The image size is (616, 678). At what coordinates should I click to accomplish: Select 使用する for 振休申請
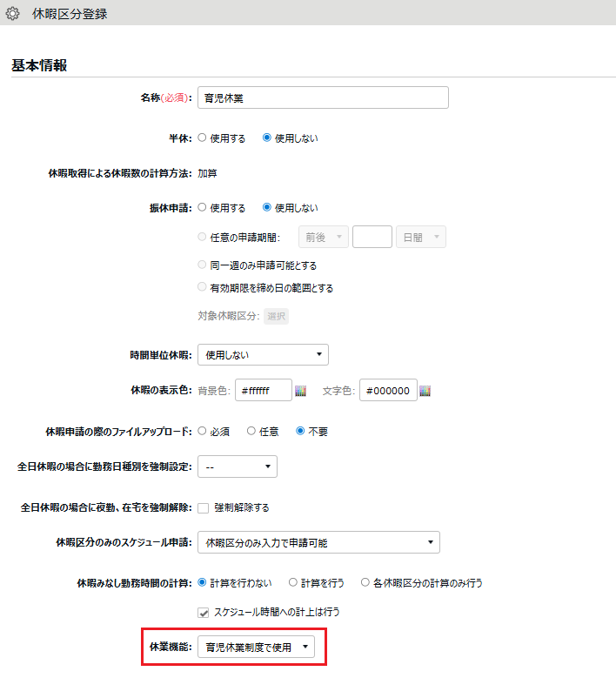coord(203,208)
